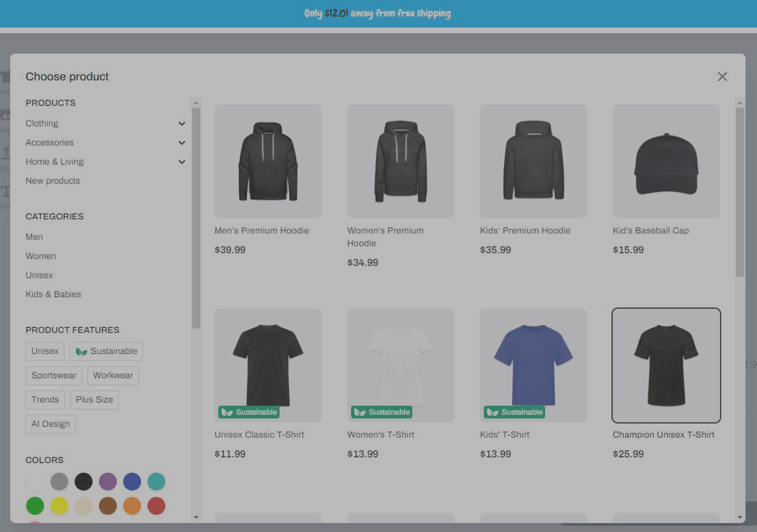The image size is (757, 532).
Task: Pick the orange color swatch
Action: coord(131,505)
